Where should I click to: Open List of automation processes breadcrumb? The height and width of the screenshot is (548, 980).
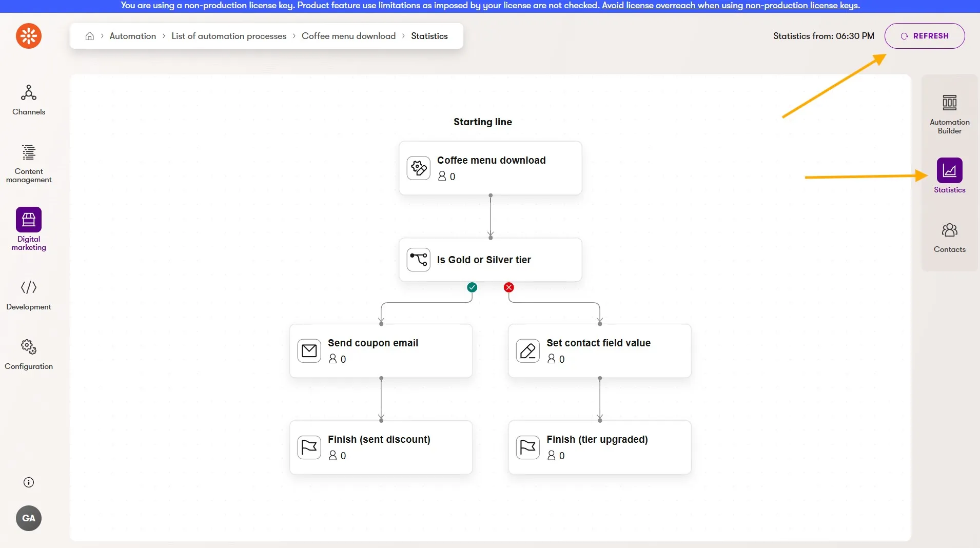pyautogui.click(x=229, y=36)
